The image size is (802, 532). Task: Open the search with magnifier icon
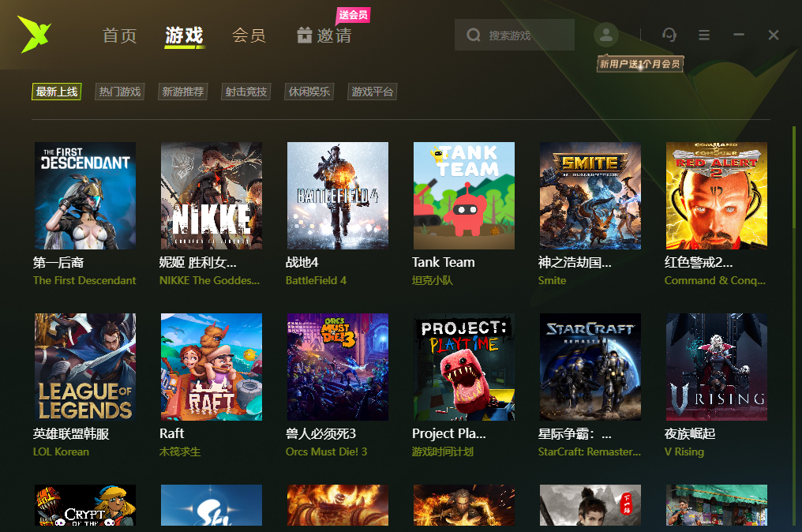point(474,35)
